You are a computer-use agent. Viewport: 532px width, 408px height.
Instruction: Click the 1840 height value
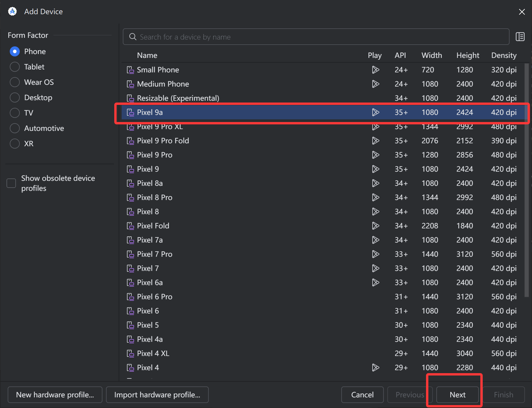(x=464, y=226)
